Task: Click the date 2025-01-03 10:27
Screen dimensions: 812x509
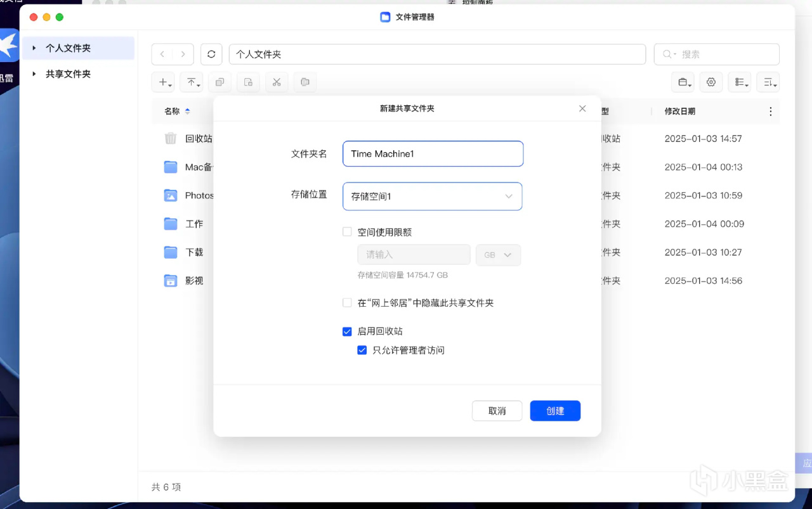Action: [x=704, y=252]
